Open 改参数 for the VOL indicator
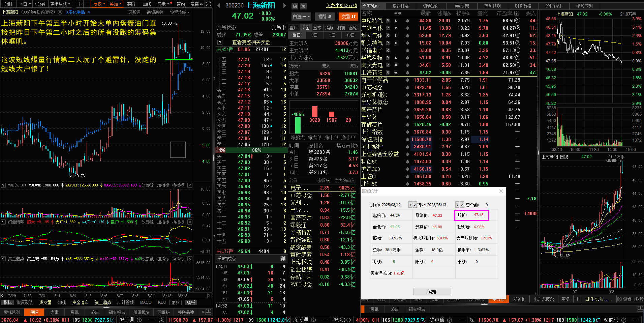 pyautogui.click(x=147, y=185)
